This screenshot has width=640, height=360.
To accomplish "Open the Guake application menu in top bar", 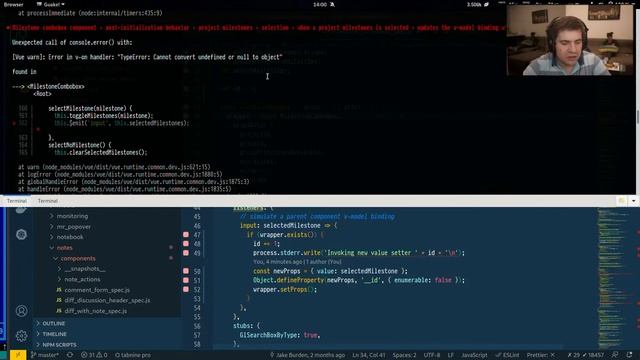I will (x=51, y=4).
